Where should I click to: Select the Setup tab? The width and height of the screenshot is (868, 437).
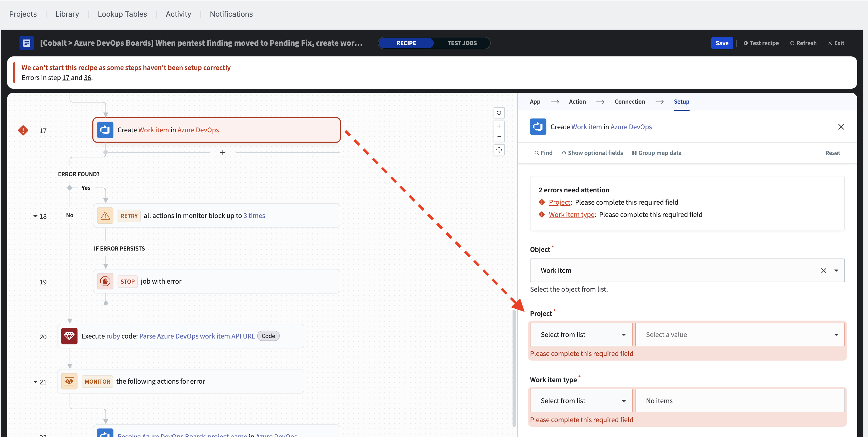tap(681, 102)
